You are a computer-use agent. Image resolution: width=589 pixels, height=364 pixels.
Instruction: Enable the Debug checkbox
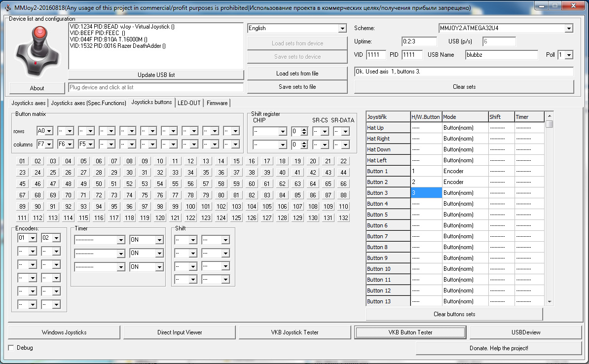coord(11,348)
